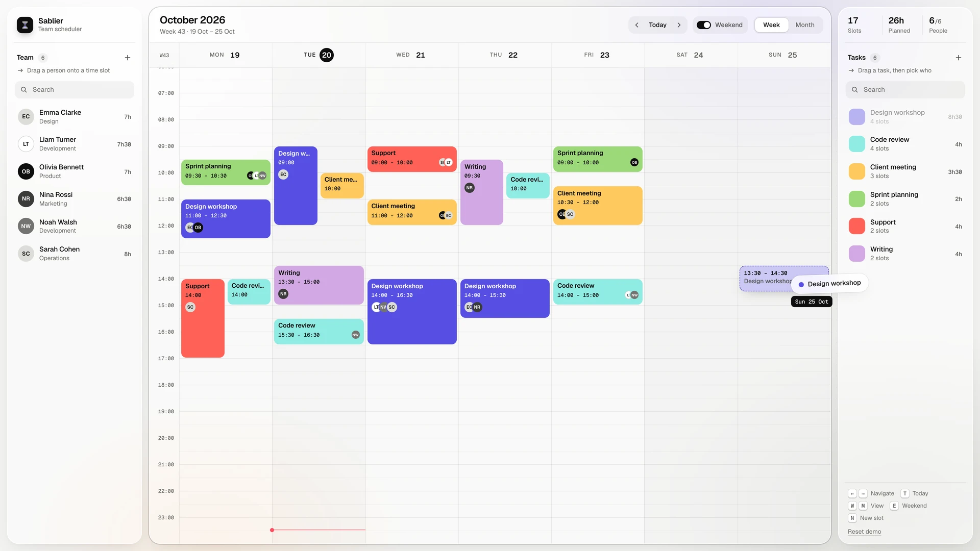
Task: Click the T Today shortcut key hint
Action: tap(905, 493)
